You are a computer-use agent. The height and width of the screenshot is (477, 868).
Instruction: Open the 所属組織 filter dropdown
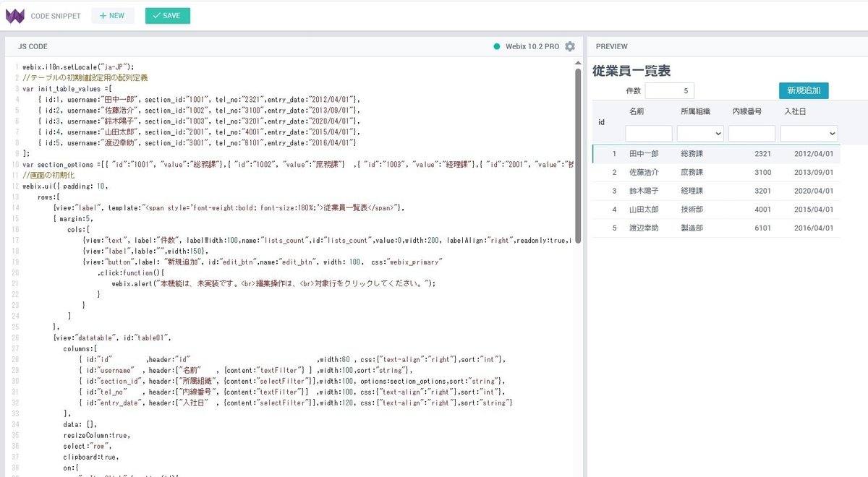[699, 134]
